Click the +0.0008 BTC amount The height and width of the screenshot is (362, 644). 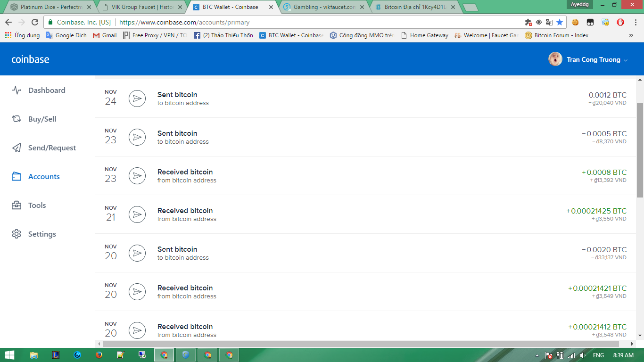604,172
